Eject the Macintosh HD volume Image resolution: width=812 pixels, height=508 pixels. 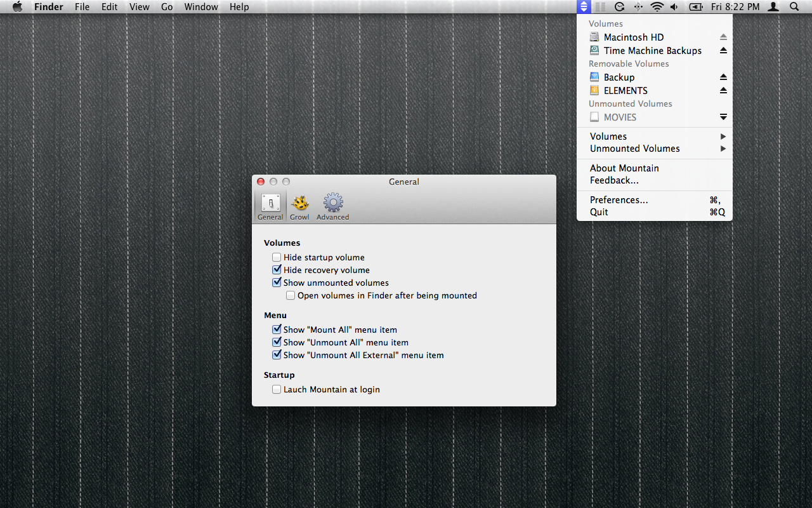(x=723, y=37)
